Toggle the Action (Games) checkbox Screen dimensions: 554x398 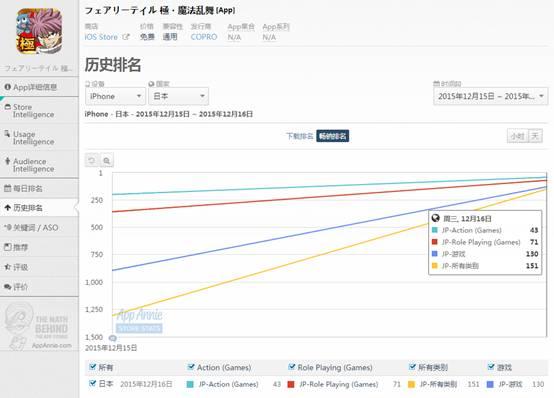tap(191, 367)
